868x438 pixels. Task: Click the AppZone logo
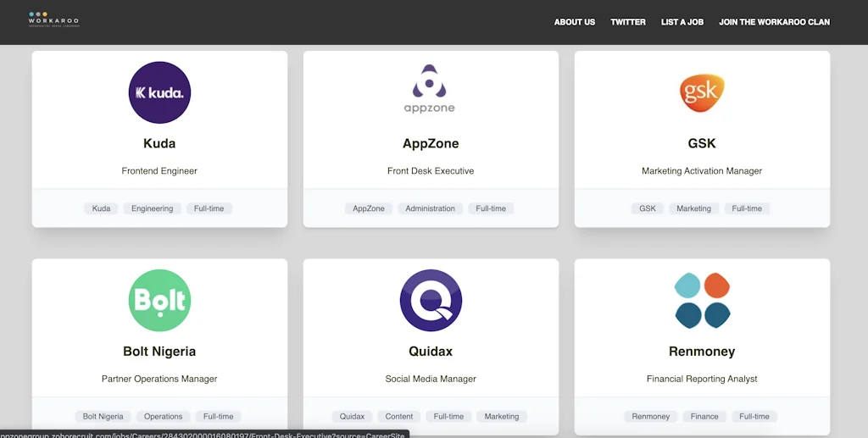pyautogui.click(x=430, y=90)
